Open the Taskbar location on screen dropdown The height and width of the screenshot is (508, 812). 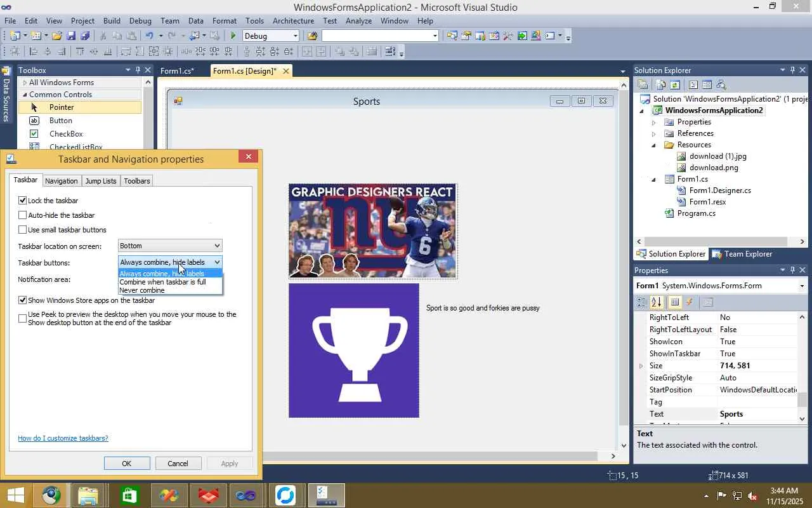tap(170, 246)
